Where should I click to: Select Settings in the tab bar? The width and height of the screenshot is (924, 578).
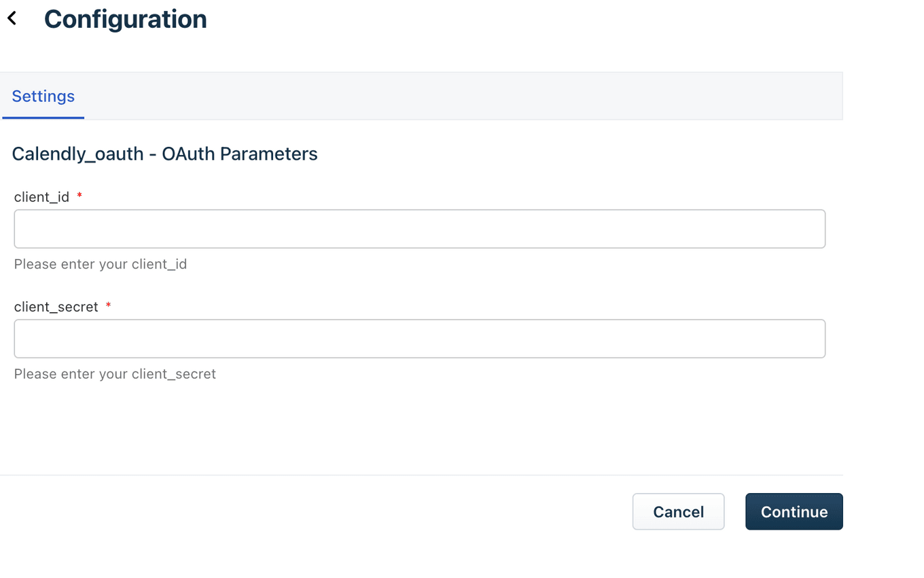pos(43,96)
